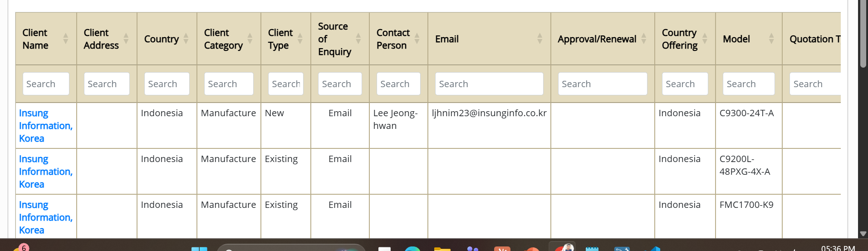This screenshot has height=251, width=868.
Task: Focus the Country Offering search field
Action: pos(685,84)
